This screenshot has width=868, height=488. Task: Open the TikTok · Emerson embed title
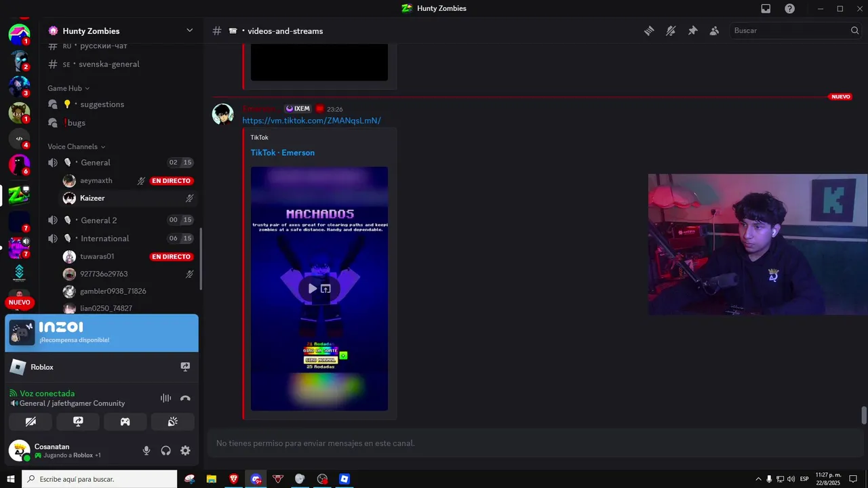point(282,152)
